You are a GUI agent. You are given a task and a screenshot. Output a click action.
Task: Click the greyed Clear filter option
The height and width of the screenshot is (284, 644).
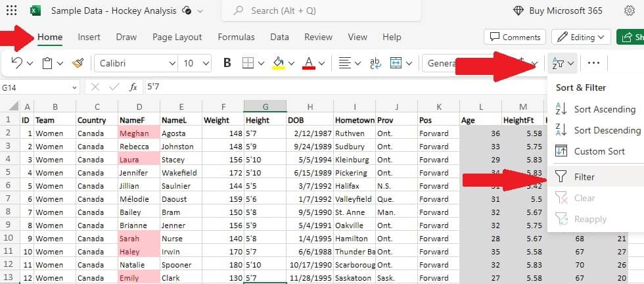click(x=595, y=198)
